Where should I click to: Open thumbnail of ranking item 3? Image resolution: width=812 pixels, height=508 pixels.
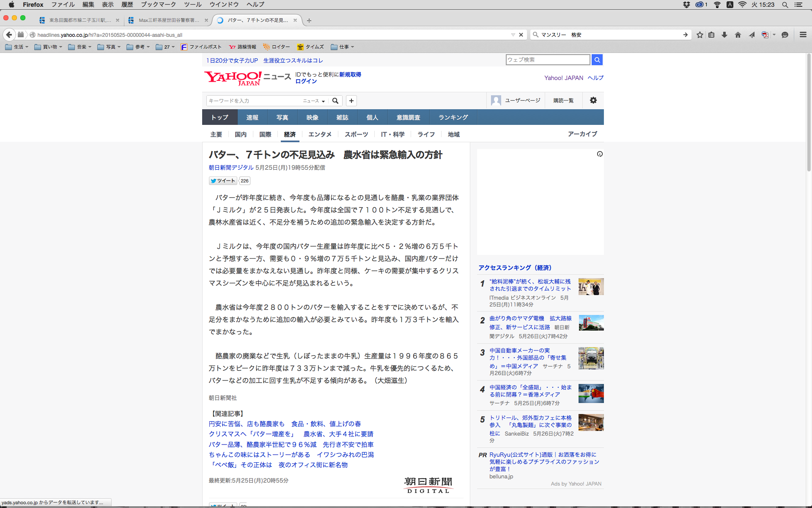tap(591, 358)
